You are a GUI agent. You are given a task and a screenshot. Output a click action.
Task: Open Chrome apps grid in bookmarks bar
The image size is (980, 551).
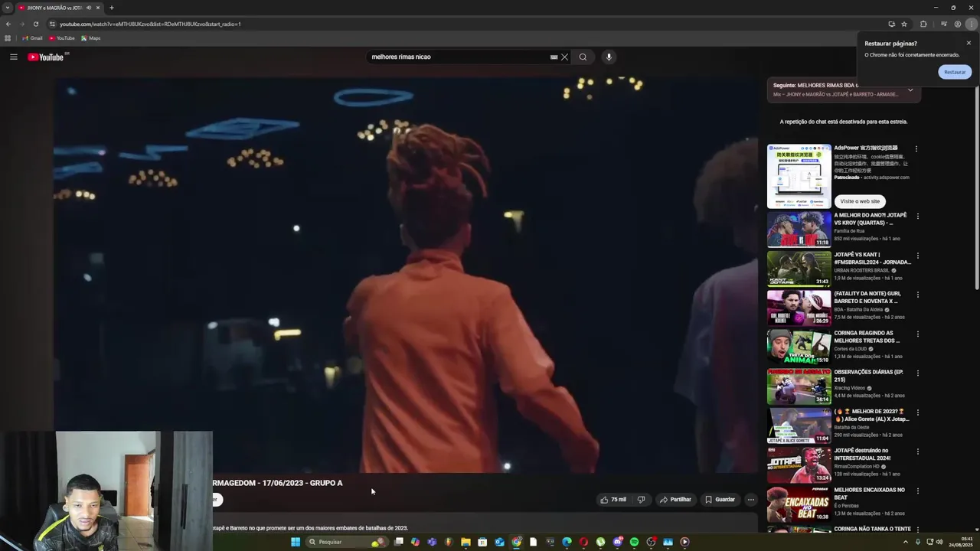click(x=8, y=38)
